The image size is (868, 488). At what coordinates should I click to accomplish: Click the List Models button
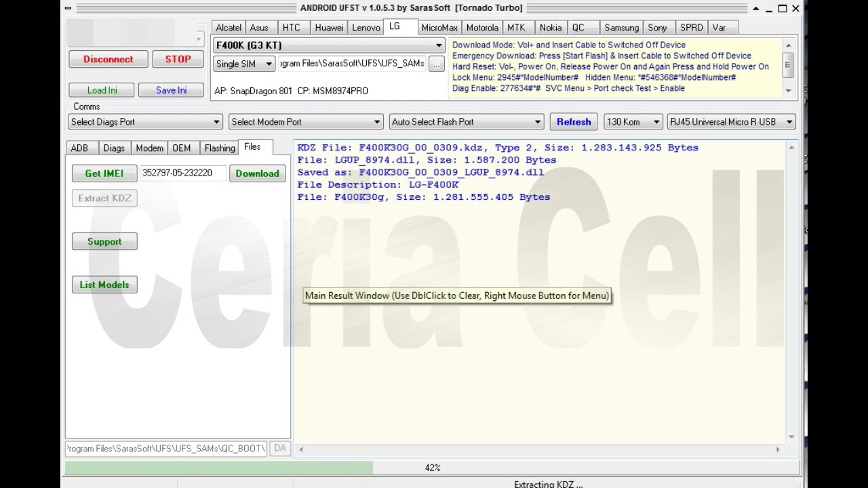click(x=104, y=285)
